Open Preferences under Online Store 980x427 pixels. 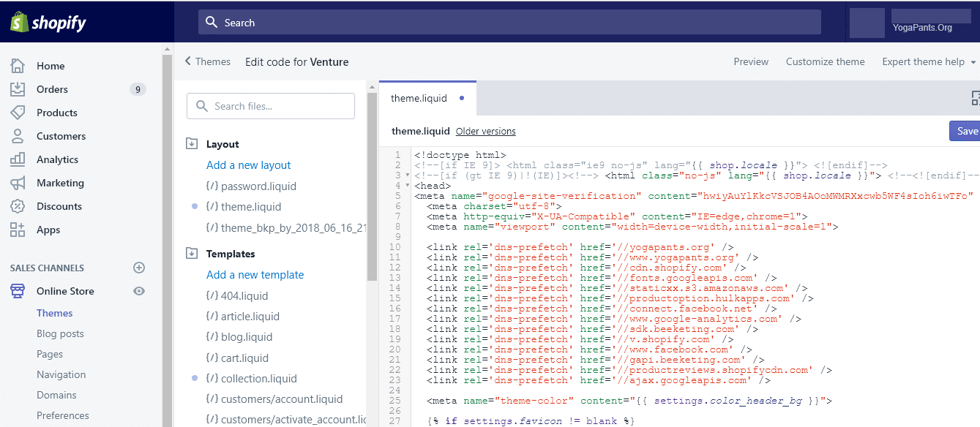point(63,415)
